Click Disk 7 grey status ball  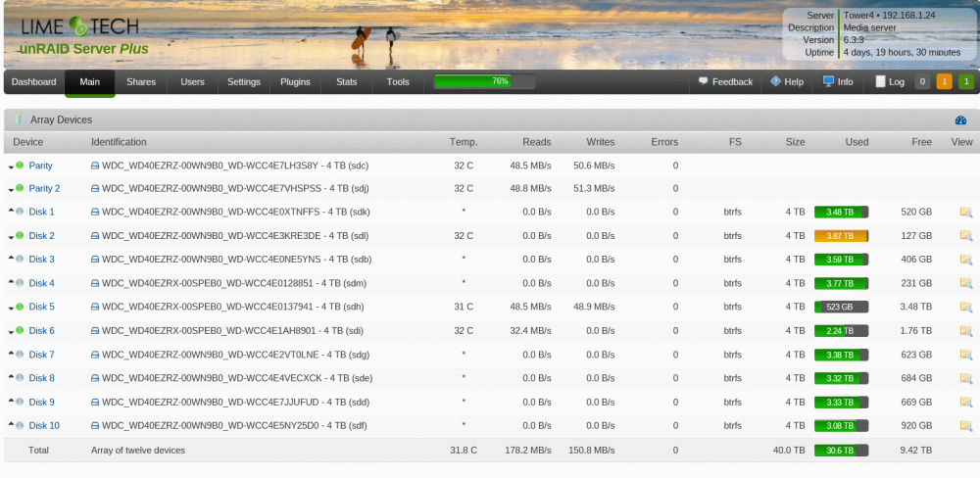pos(20,354)
